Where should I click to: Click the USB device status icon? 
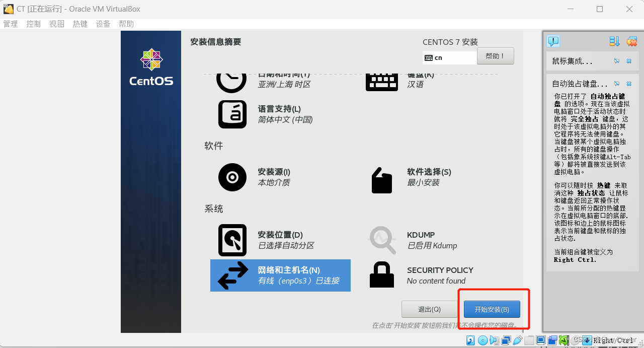(518, 340)
